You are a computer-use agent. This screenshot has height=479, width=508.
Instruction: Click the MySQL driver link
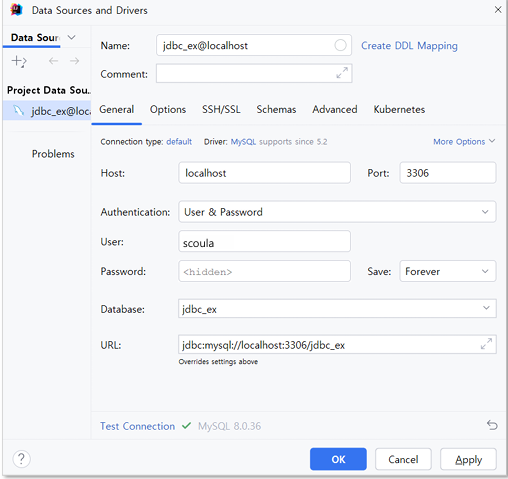243,142
